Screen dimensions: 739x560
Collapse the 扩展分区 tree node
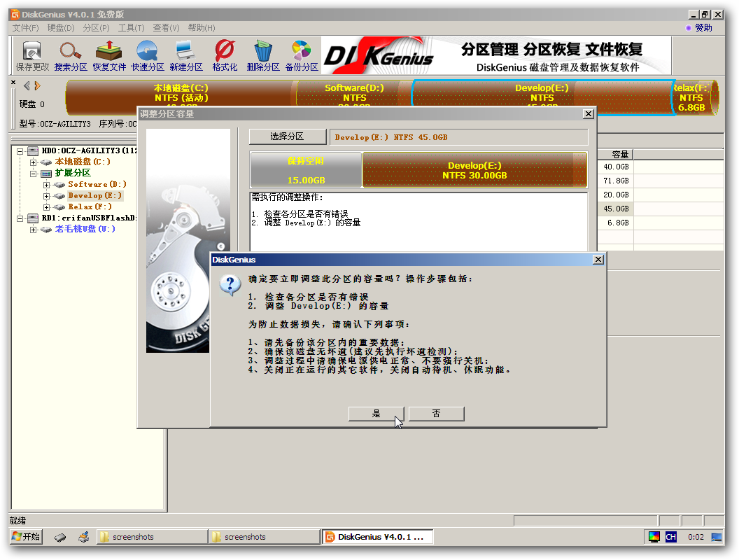coord(33,174)
